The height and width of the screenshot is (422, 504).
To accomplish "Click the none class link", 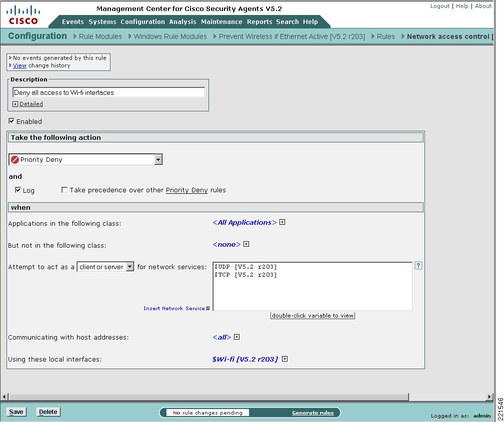I will pyautogui.click(x=226, y=244).
